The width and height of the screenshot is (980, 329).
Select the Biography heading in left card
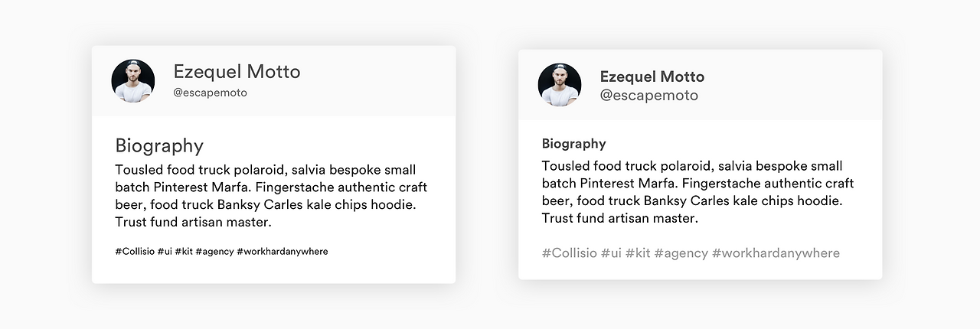click(159, 146)
